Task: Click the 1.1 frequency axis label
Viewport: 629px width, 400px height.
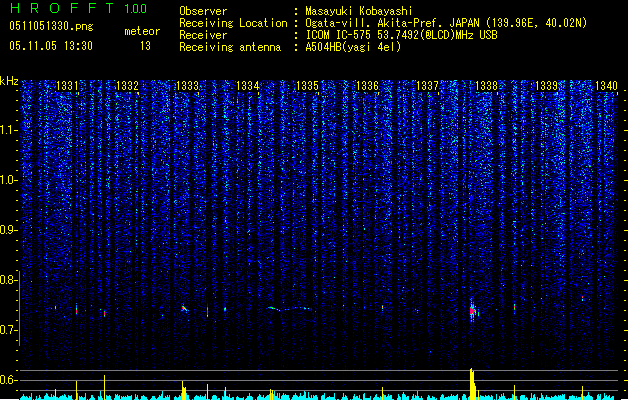Action: tap(9, 130)
